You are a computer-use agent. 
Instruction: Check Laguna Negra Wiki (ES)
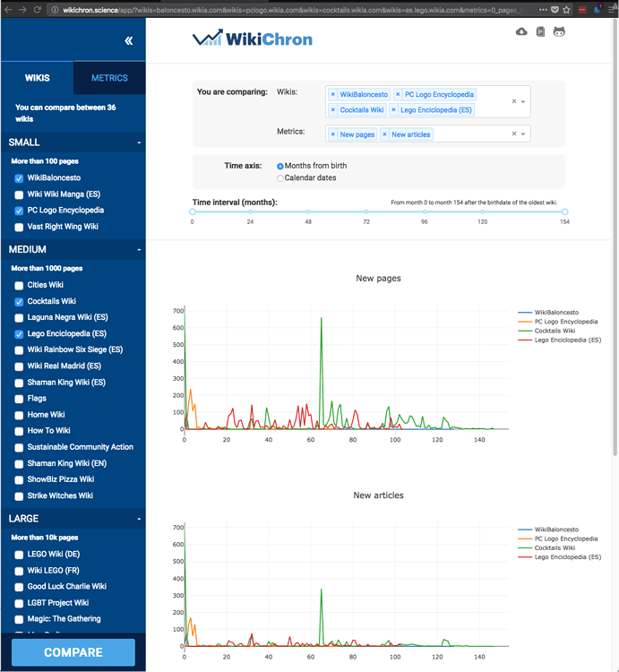coord(19,318)
